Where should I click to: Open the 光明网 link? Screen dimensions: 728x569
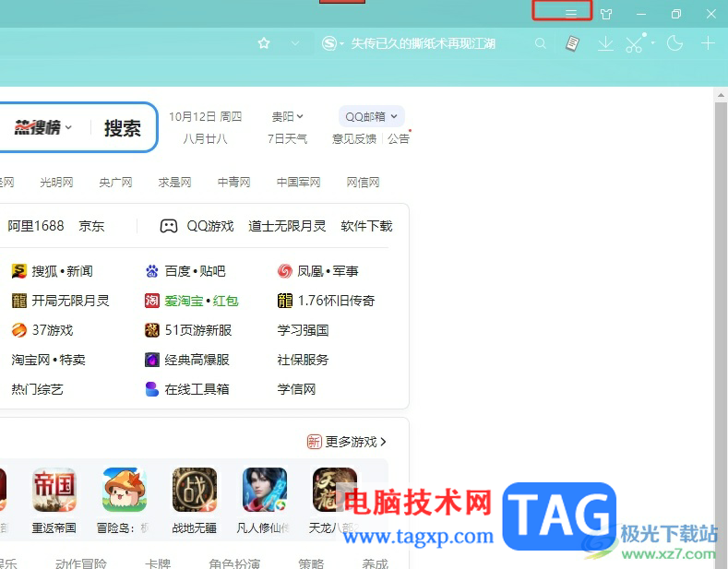click(x=56, y=183)
